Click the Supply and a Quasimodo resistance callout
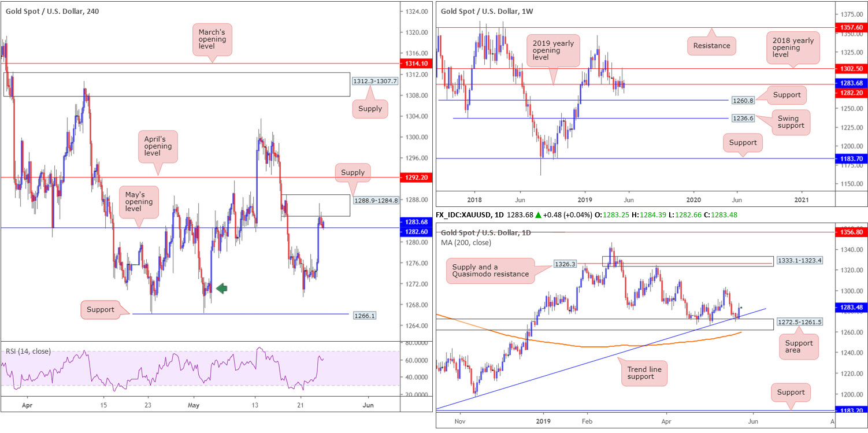This screenshot has height=433, width=868. pyautogui.click(x=489, y=271)
